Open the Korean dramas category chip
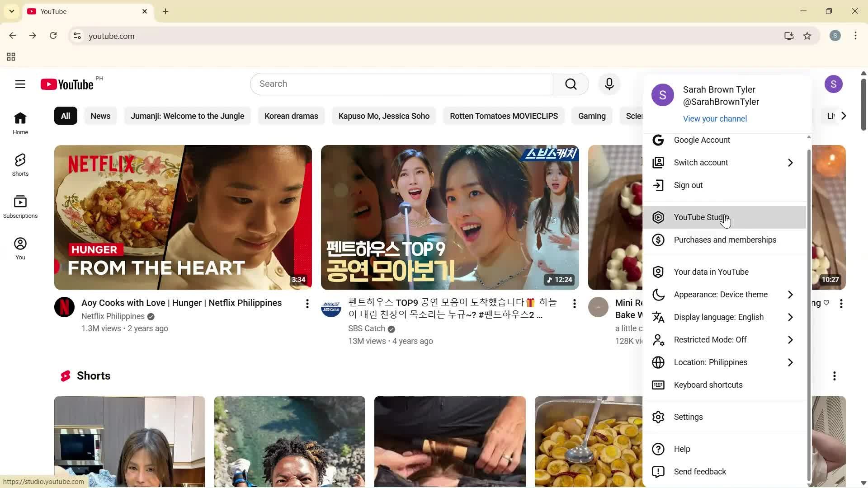Image resolution: width=868 pixels, height=488 pixels. (291, 116)
